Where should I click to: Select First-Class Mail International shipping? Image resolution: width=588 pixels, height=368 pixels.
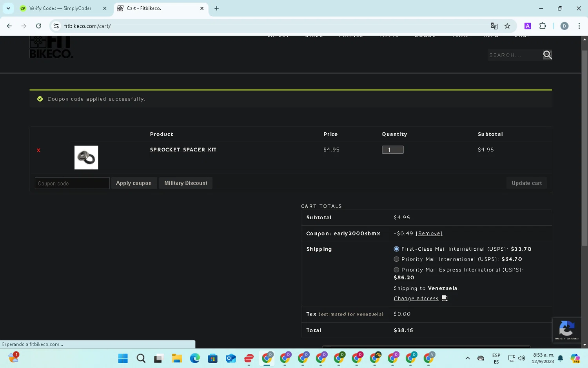(396, 249)
